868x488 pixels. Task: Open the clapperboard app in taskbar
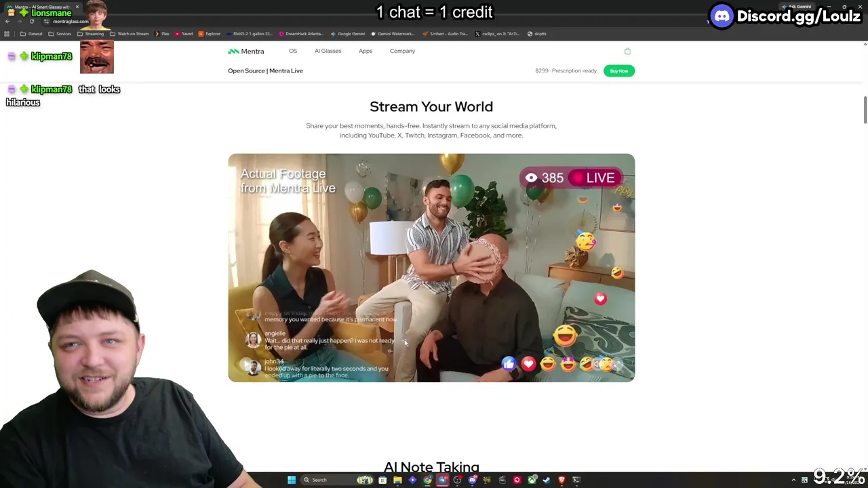(x=502, y=480)
